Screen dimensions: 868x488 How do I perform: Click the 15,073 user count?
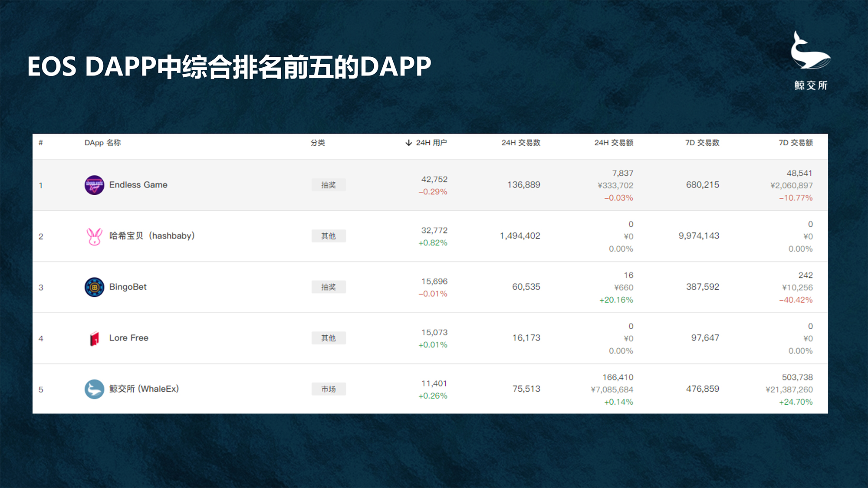pyautogui.click(x=434, y=332)
